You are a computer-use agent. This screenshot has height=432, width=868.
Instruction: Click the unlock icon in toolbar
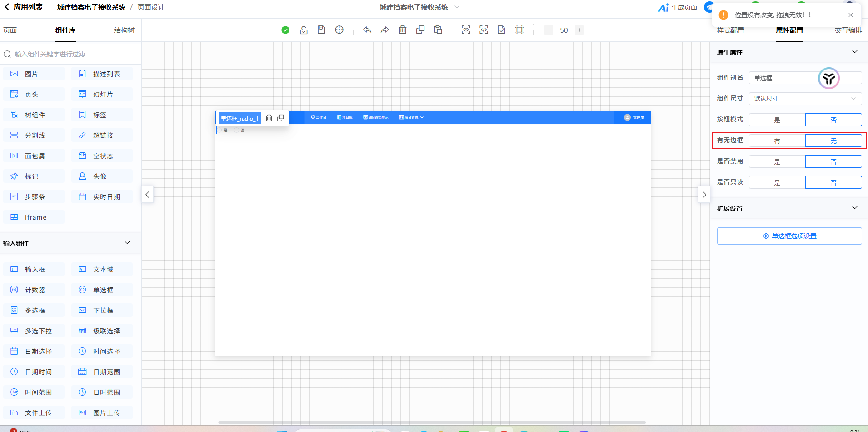click(304, 30)
